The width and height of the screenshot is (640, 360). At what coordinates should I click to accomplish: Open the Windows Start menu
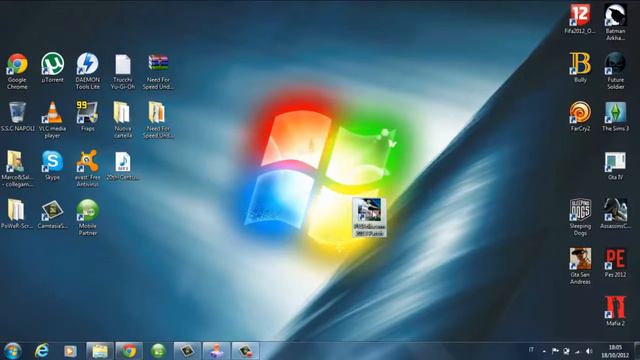pyautogui.click(x=13, y=351)
